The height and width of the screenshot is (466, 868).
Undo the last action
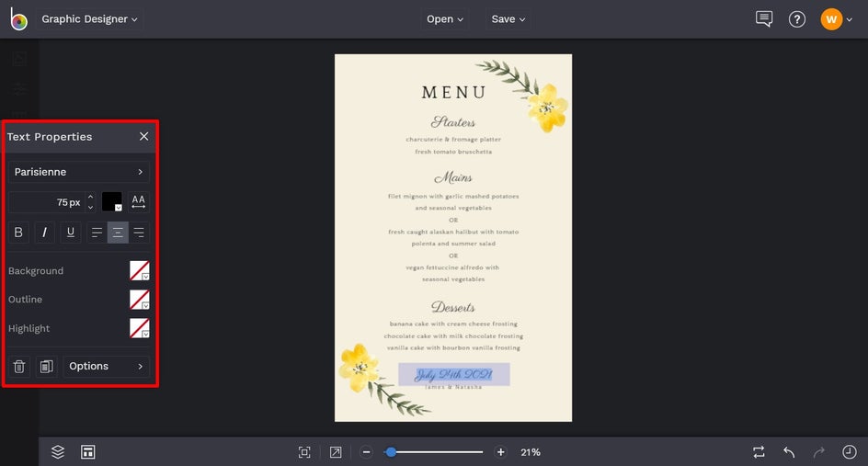point(789,452)
